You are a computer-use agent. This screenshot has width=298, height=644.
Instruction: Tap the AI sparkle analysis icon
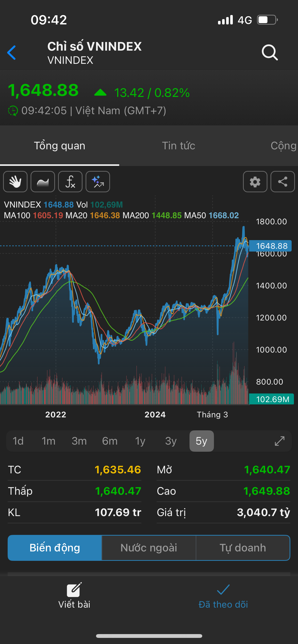click(x=98, y=182)
